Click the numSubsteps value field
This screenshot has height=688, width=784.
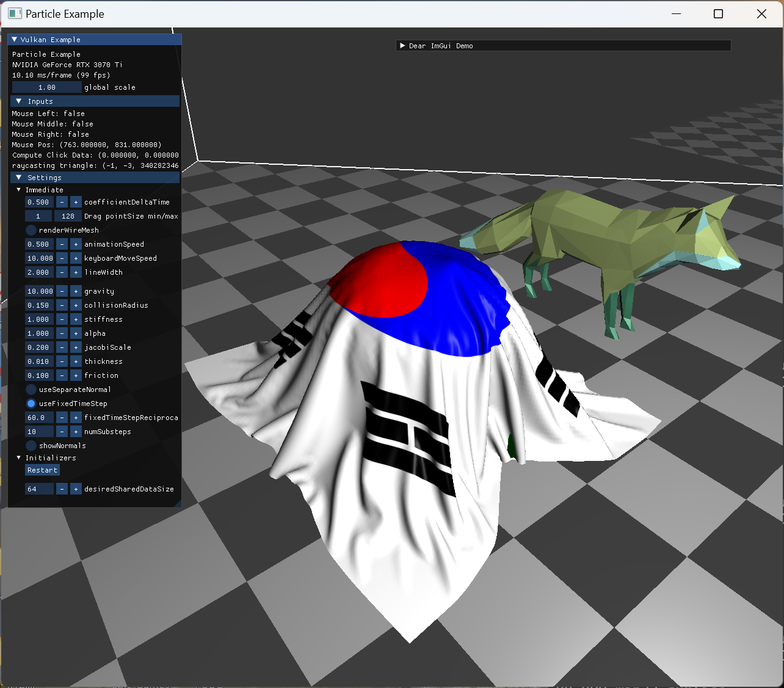coord(39,432)
